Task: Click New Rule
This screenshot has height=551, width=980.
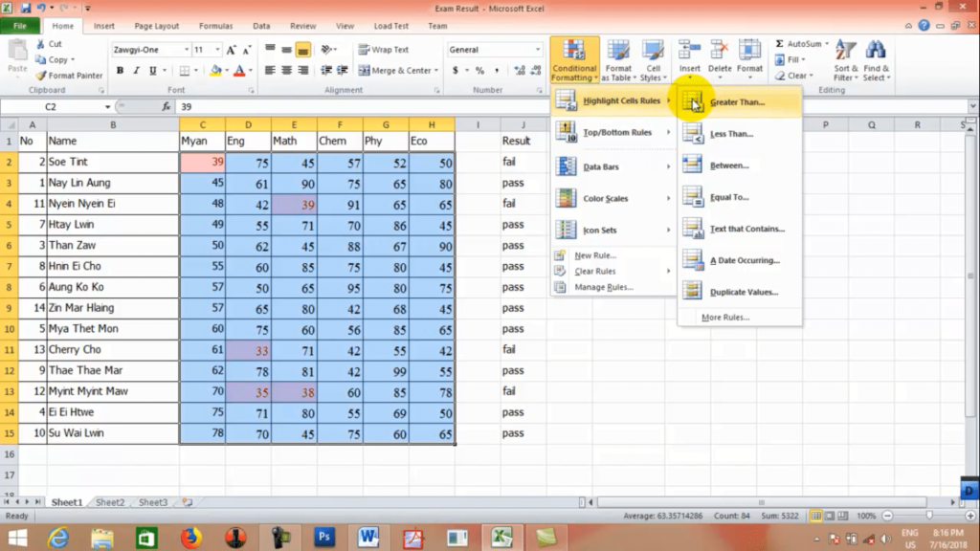Action: 595,255
